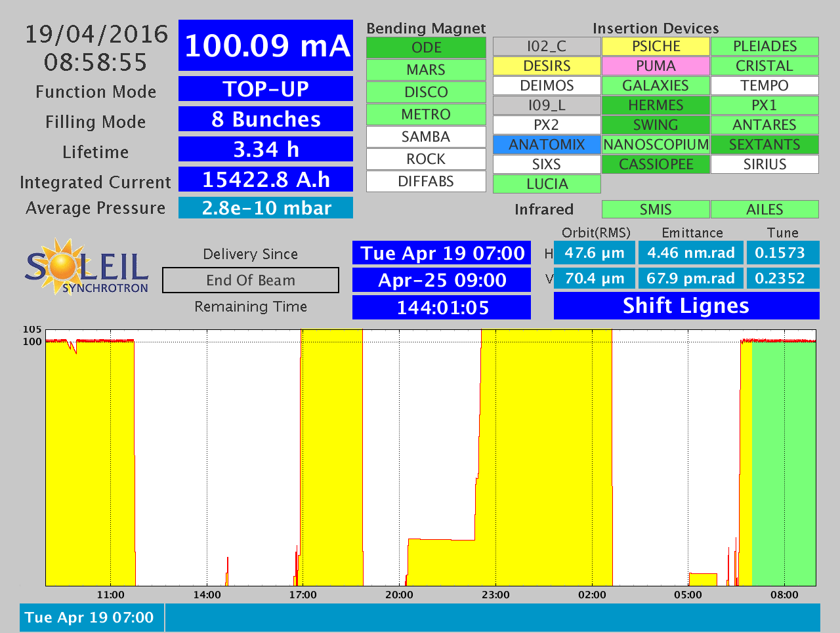Click the 15422.8 A.h integrated current value
840x633 pixels.
(x=266, y=179)
